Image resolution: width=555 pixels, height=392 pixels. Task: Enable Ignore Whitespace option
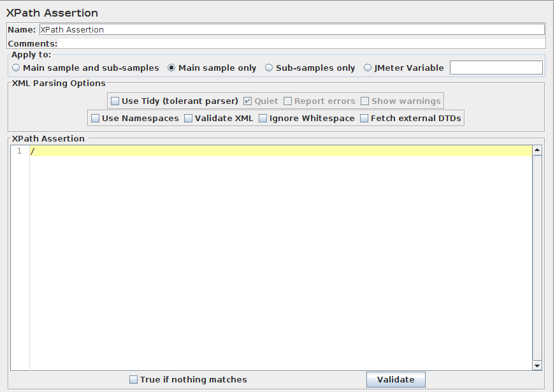pyautogui.click(x=263, y=118)
